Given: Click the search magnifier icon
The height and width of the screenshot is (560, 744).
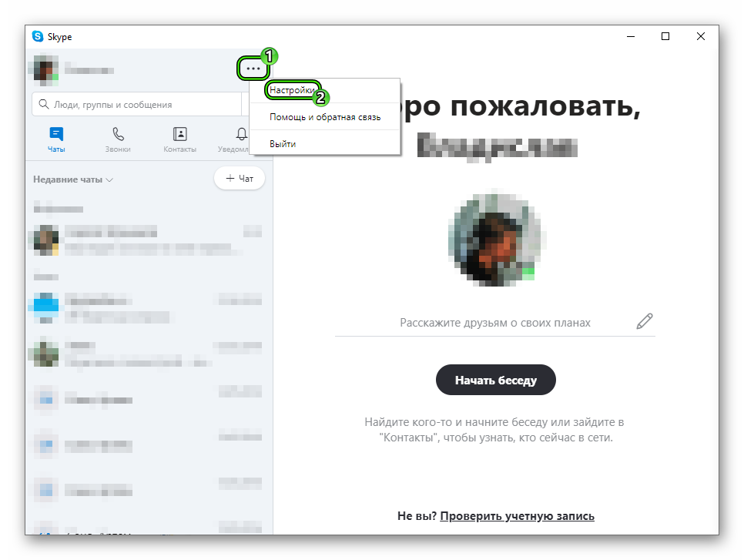Looking at the screenshot, I should pyautogui.click(x=43, y=105).
